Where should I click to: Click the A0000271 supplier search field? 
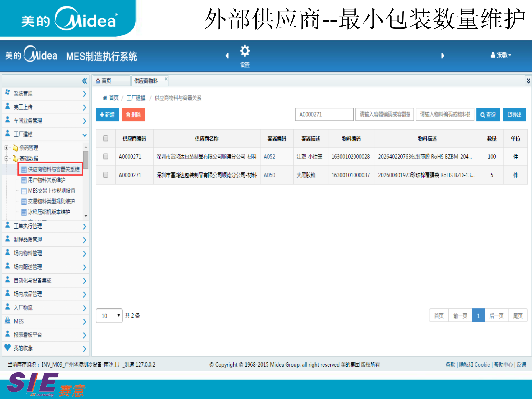[x=324, y=114]
